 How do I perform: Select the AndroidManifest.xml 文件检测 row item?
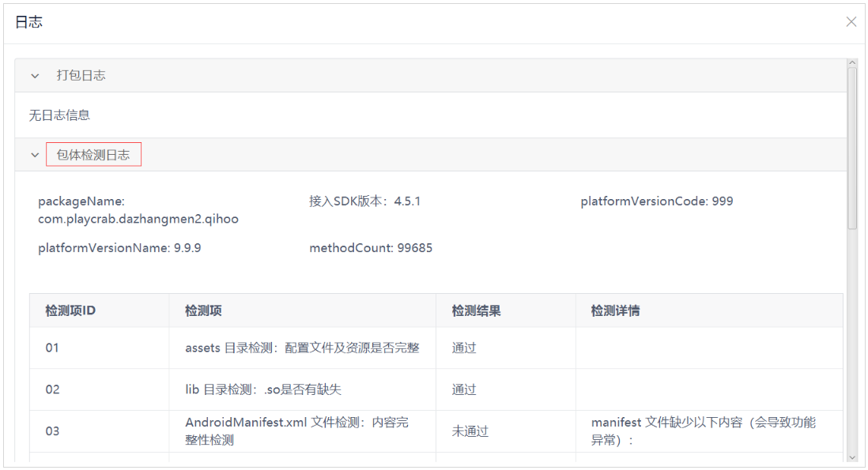tap(296, 431)
